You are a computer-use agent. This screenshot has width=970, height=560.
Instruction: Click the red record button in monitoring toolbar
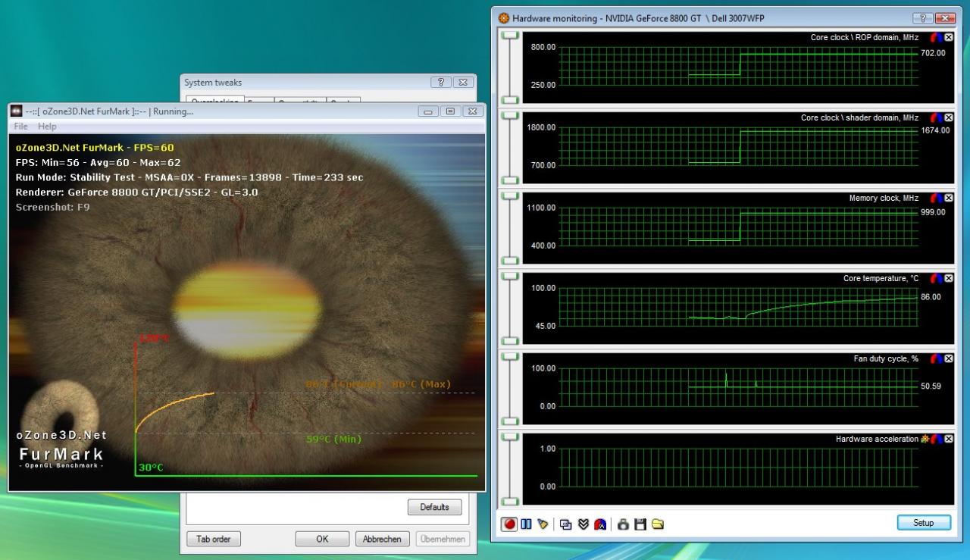509,524
